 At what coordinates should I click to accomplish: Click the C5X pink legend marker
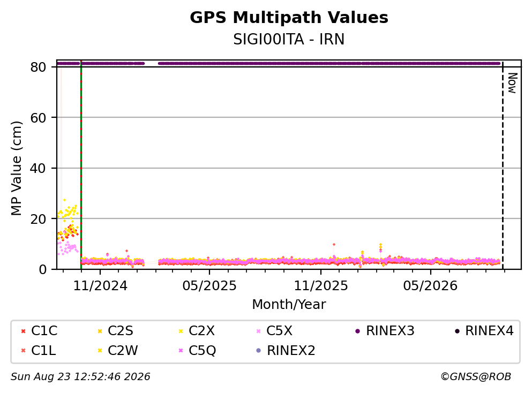259,331
